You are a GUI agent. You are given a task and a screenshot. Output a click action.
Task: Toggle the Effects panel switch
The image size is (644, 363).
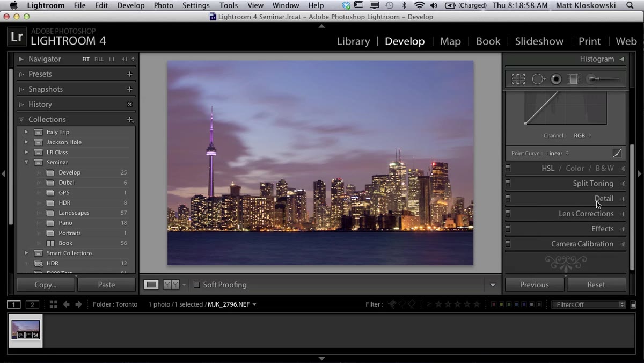click(x=508, y=228)
